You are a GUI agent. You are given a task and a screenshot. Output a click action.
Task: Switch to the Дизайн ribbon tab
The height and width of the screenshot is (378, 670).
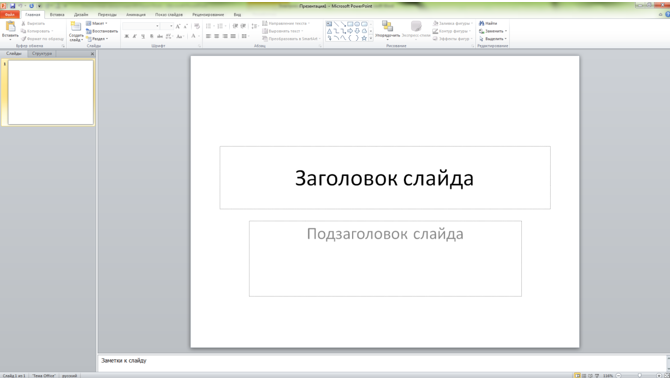click(81, 15)
